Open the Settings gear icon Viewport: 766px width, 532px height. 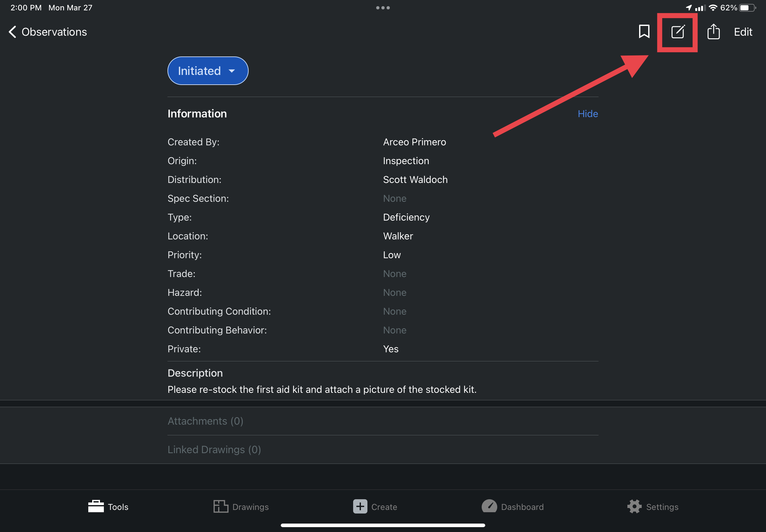click(634, 507)
